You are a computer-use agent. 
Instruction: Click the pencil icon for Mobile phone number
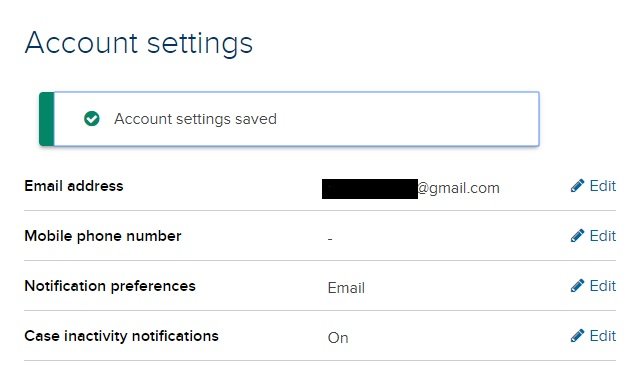[x=577, y=236]
